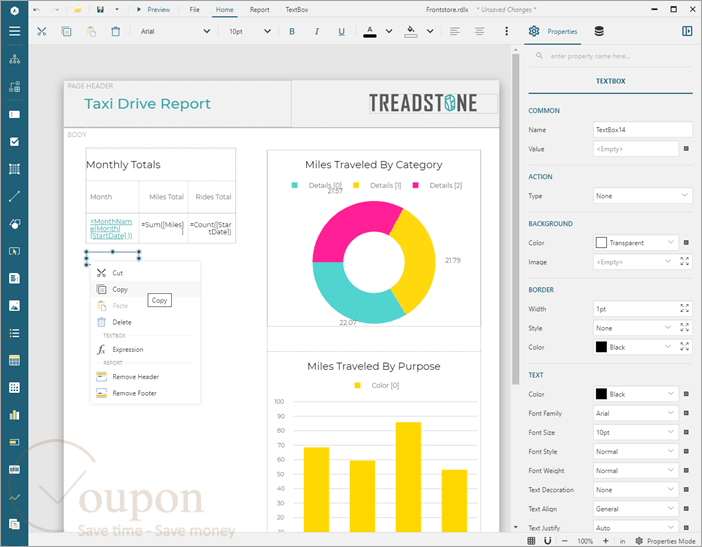Edit the Name field TextBox14
The height and width of the screenshot is (547, 702).
(x=642, y=129)
